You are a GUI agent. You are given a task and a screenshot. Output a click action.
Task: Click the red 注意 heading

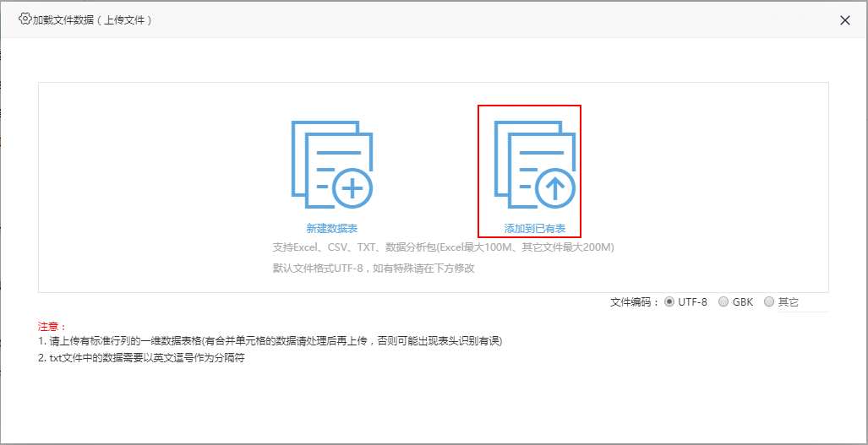point(52,327)
